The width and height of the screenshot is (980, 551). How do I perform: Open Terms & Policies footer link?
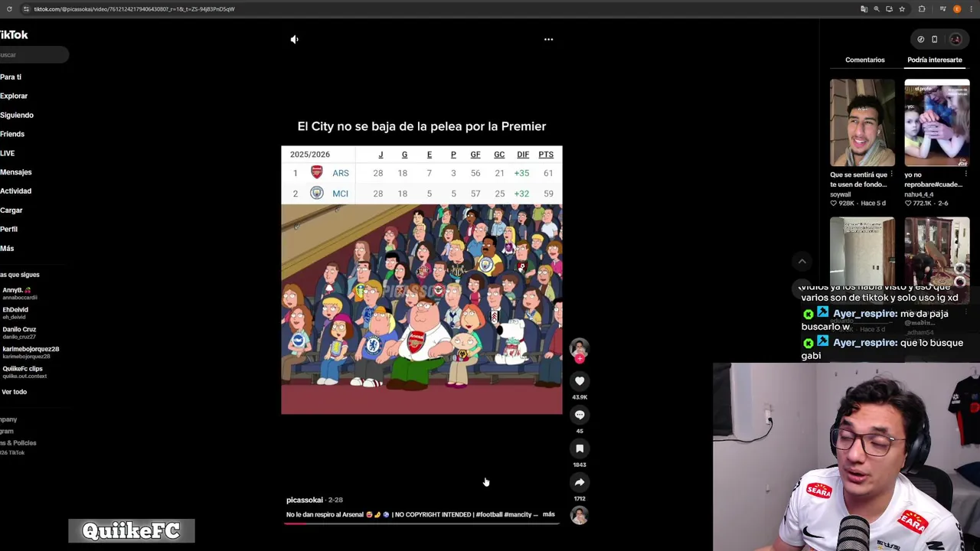[18, 443]
